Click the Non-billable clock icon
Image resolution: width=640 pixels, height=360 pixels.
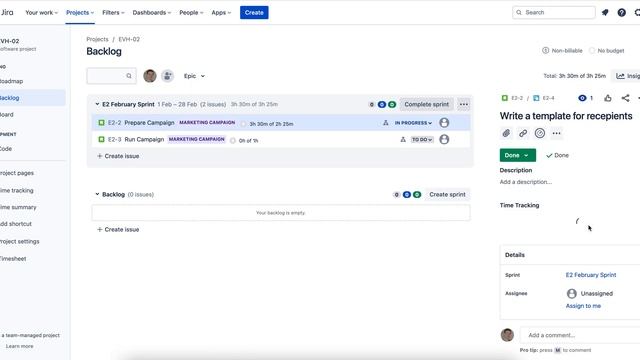(545, 51)
